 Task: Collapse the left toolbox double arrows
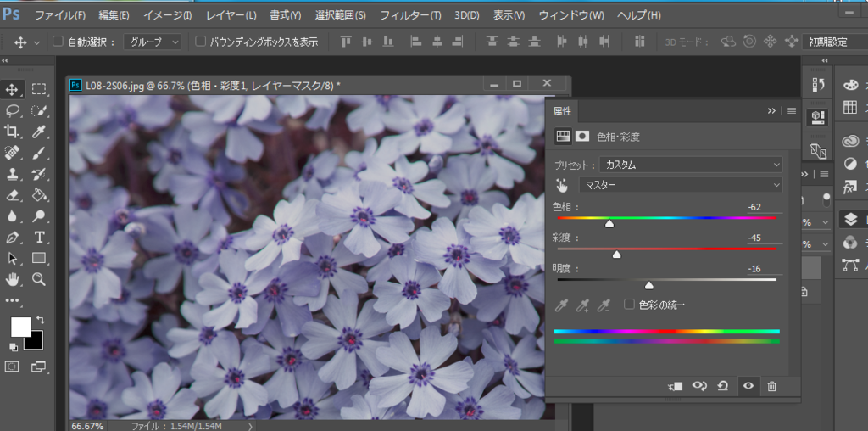[x=5, y=61]
